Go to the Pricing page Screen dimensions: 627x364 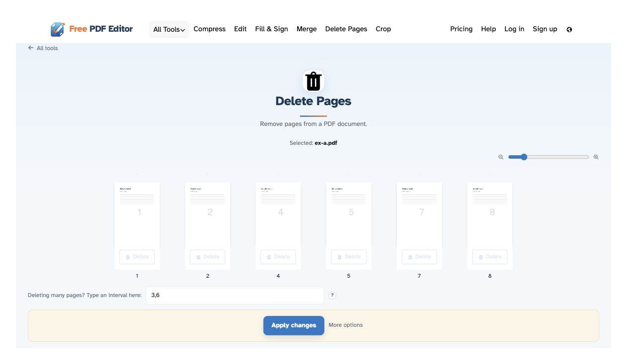[461, 29]
